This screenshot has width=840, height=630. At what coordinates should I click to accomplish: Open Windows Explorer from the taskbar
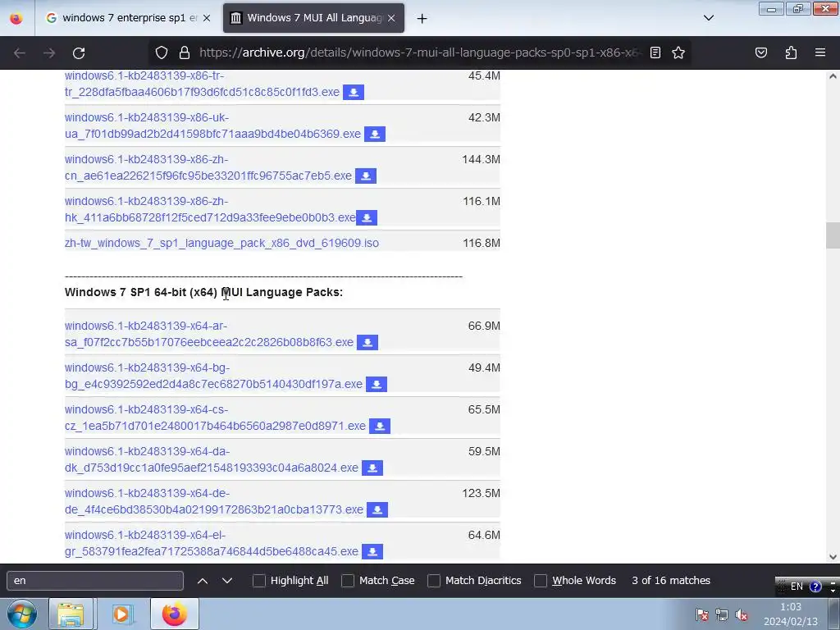coord(71,614)
